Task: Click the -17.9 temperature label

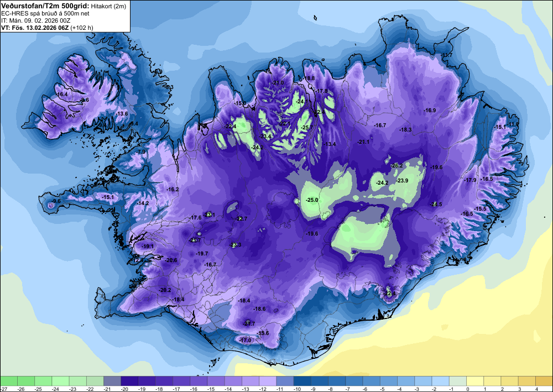Action: (x=470, y=180)
